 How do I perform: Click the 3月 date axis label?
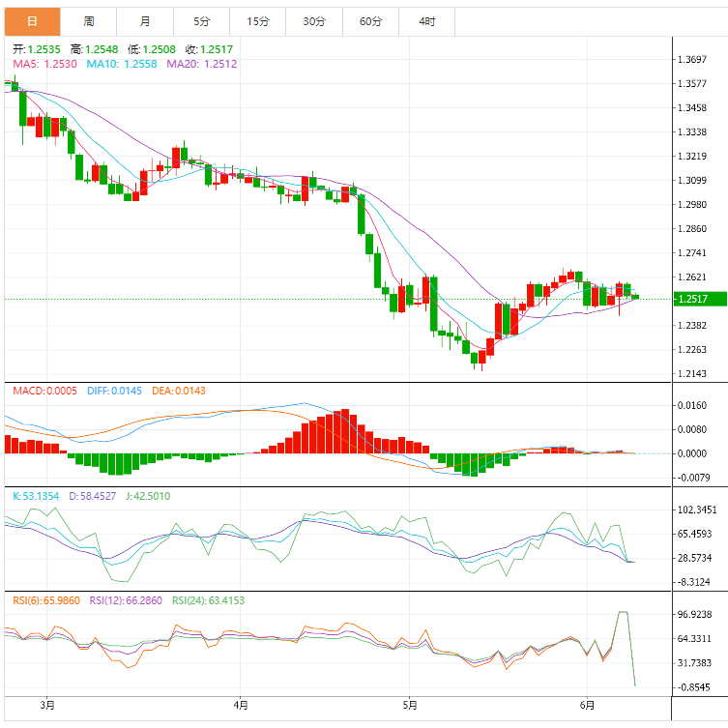(x=47, y=705)
